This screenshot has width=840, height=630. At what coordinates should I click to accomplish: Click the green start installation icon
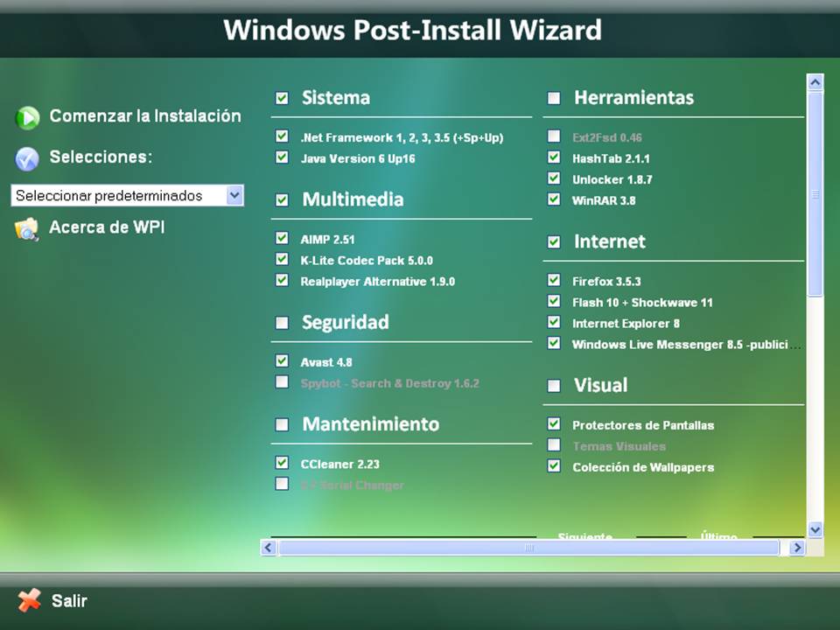[x=27, y=115]
